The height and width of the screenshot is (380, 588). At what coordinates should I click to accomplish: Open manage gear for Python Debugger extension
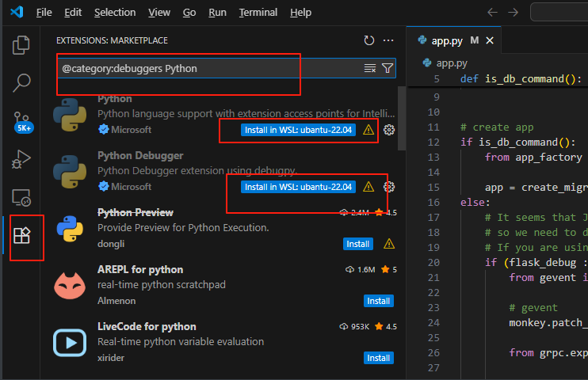(x=389, y=187)
